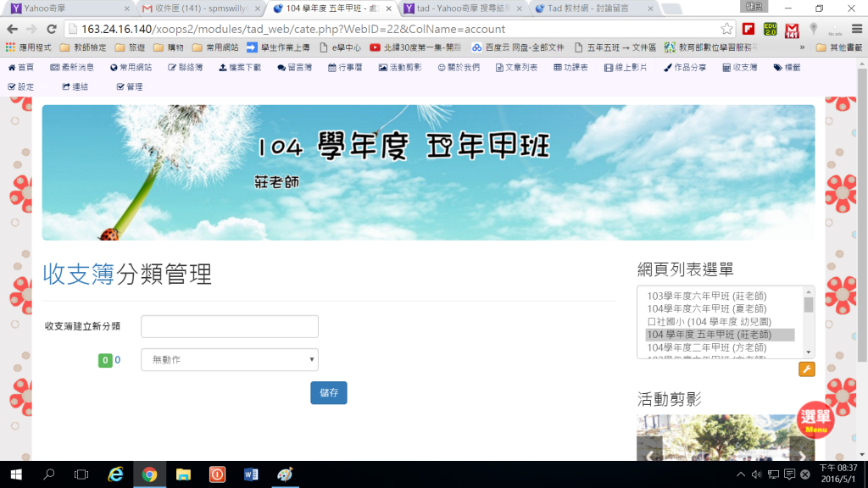
Task: Open the red 選單 Menu floating button
Action: (x=815, y=419)
